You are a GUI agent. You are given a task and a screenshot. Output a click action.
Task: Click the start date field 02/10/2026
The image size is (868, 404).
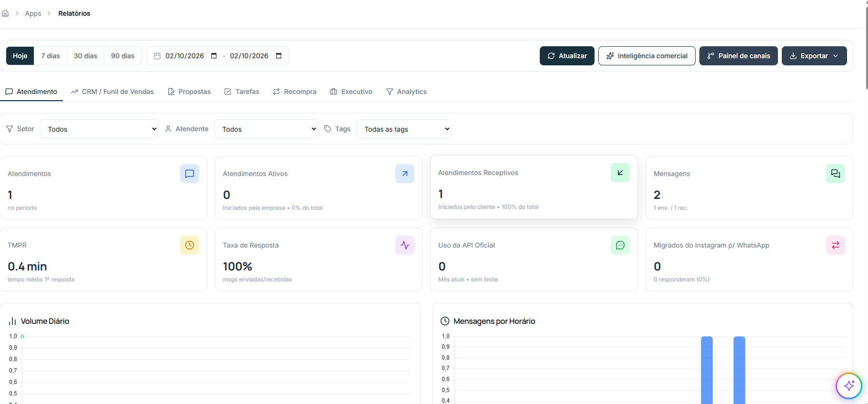pyautogui.click(x=184, y=56)
